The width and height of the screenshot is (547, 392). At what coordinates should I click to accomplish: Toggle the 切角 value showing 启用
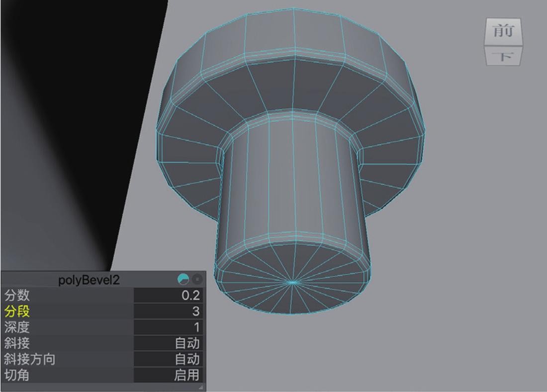pos(168,375)
